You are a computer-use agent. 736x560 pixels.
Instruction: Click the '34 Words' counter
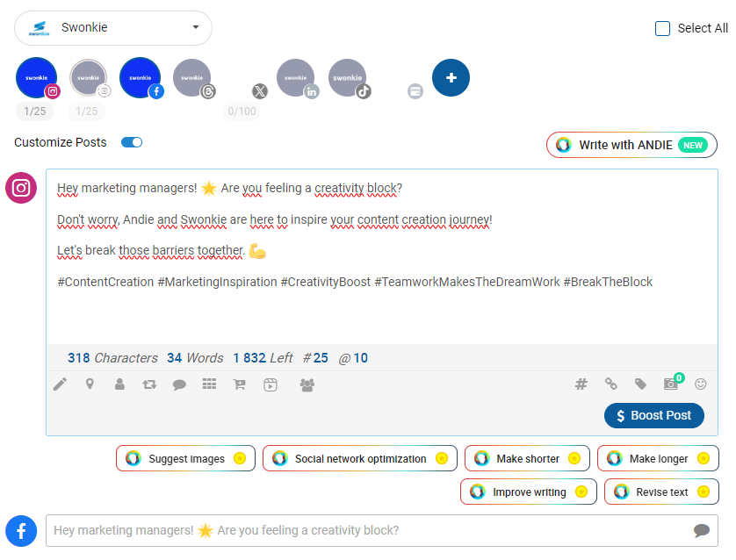[x=195, y=358]
